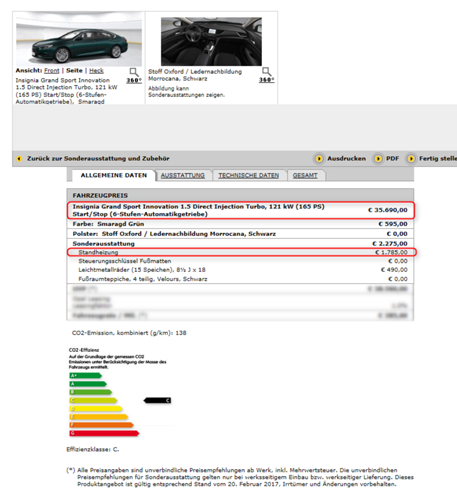Click the Farbe: Smaragd Grün row
457x500 pixels.
point(240,224)
